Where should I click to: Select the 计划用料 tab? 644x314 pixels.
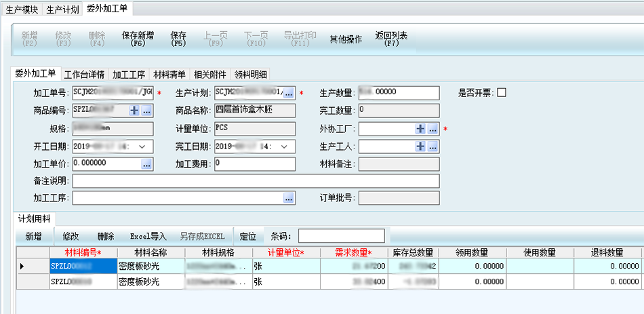click(34, 219)
